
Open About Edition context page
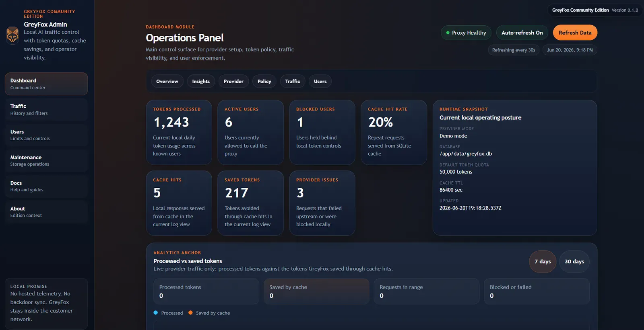coord(46,212)
